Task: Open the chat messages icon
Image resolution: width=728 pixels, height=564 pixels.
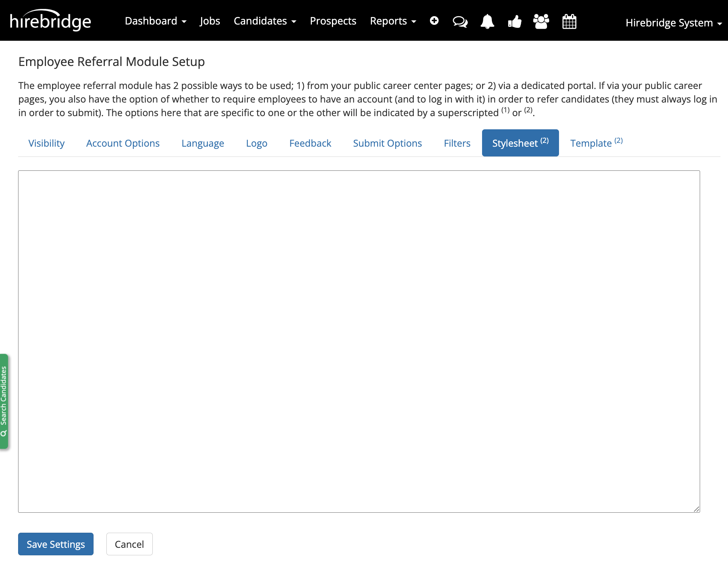Action: pyautogui.click(x=460, y=21)
